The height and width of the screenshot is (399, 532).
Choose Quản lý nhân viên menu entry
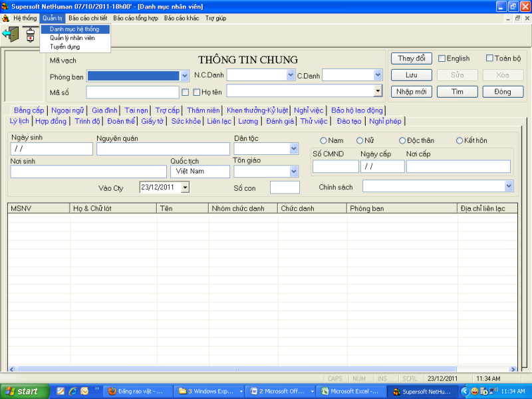coord(75,38)
